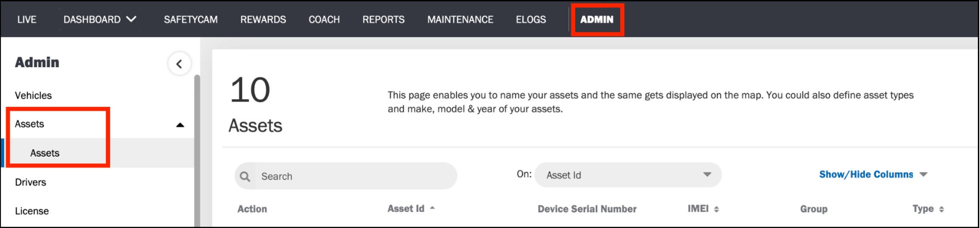Screen dimensions: 980x228
Task: Open the MAINTENANCE tab
Action: [x=460, y=20]
